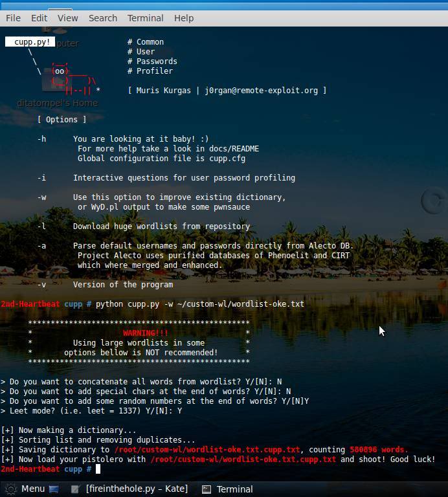The height and width of the screenshot is (497, 448).
Task: Click the ASCII cow art '(oo)'
Action: [x=60, y=71]
